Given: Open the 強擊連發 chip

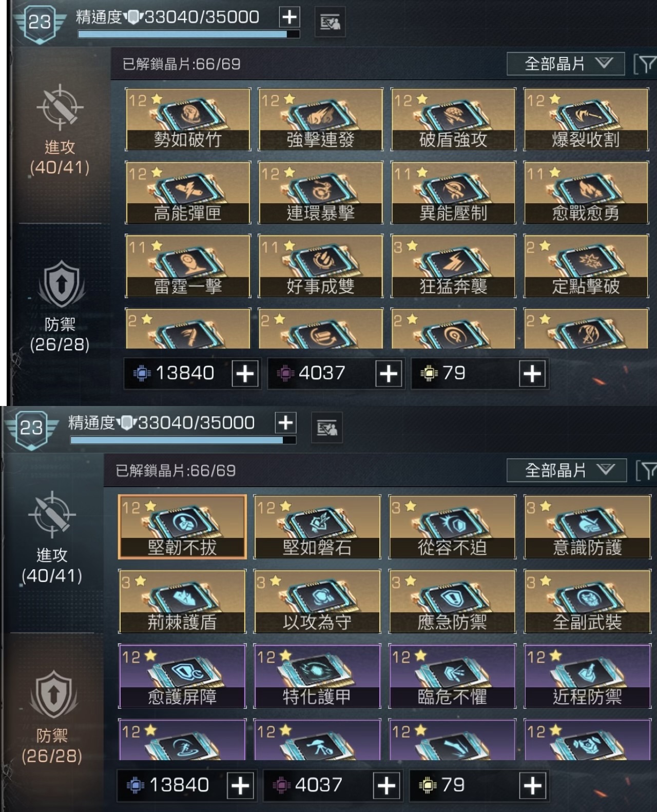Looking at the screenshot, I should [320, 120].
